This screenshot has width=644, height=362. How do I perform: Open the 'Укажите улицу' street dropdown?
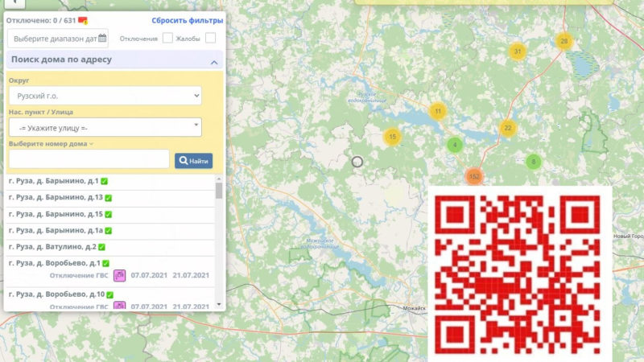pyautogui.click(x=105, y=128)
